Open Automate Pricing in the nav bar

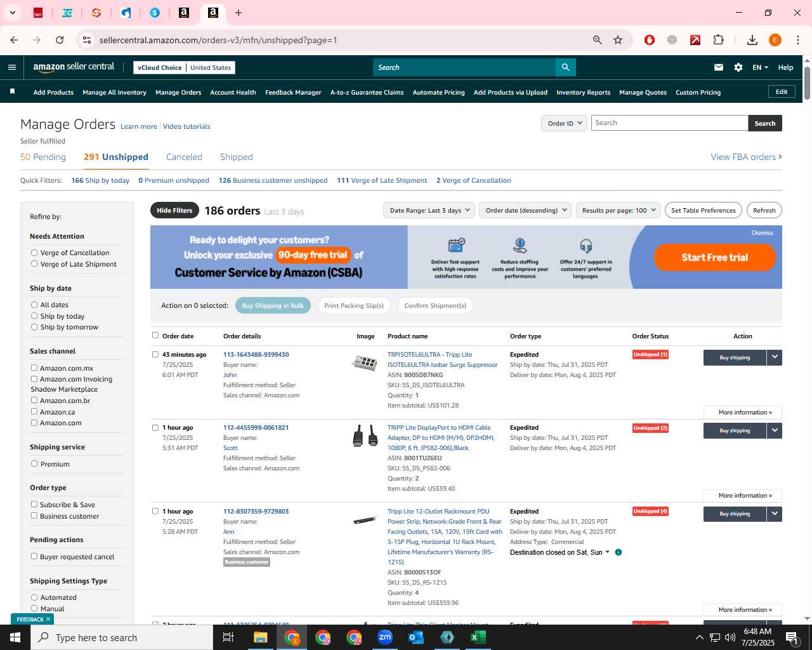(438, 92)
